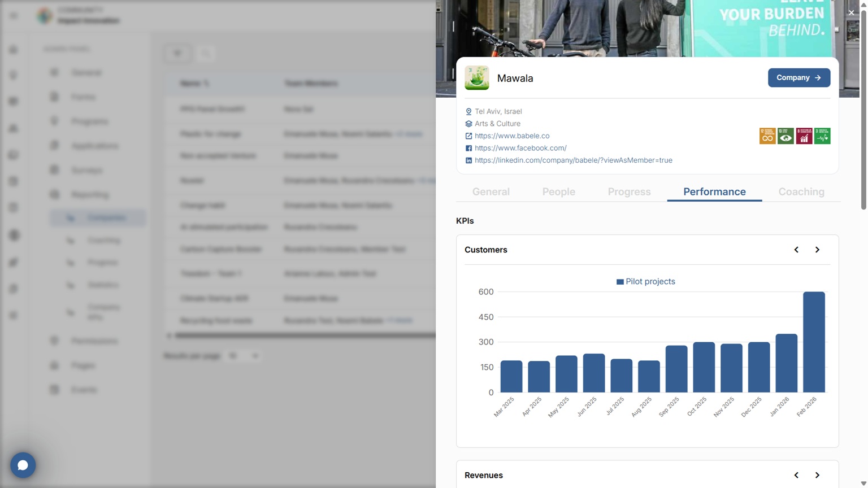Open Permissions in the background sidebar
Screen dimensions: 868x488
94,341
